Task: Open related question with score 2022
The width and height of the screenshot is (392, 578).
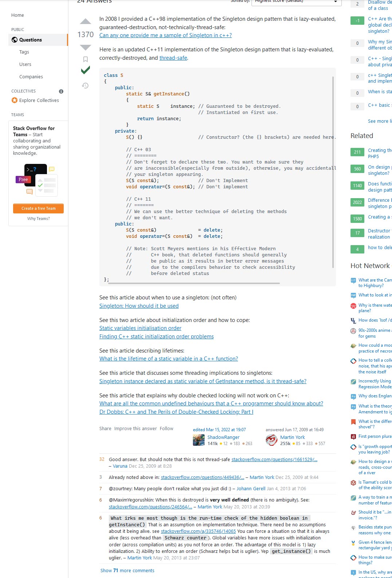Action: [x=380, y=203]
